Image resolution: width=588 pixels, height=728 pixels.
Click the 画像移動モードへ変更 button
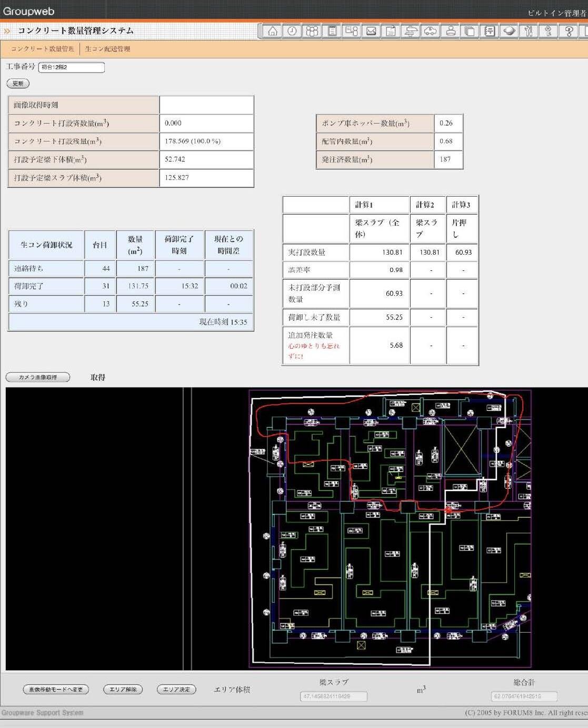point(56,689)
